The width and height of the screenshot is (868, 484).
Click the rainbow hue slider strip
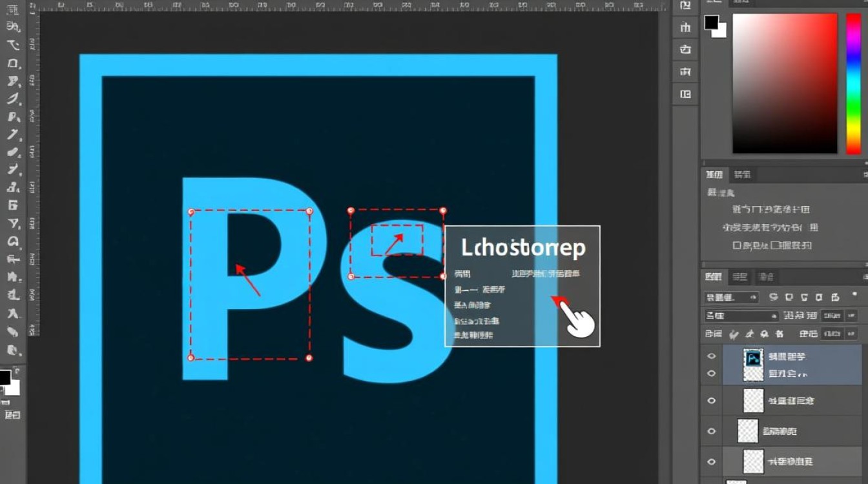[x=854, y=84]
